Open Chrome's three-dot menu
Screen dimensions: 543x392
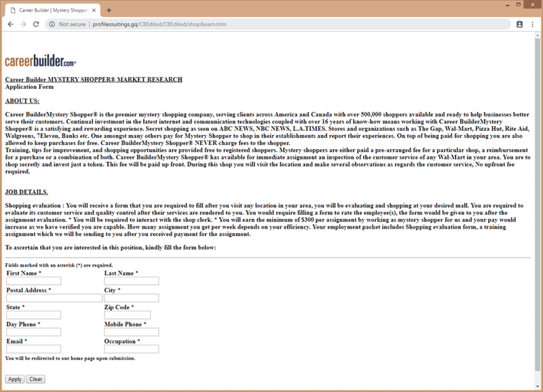[x=533, y=24]
